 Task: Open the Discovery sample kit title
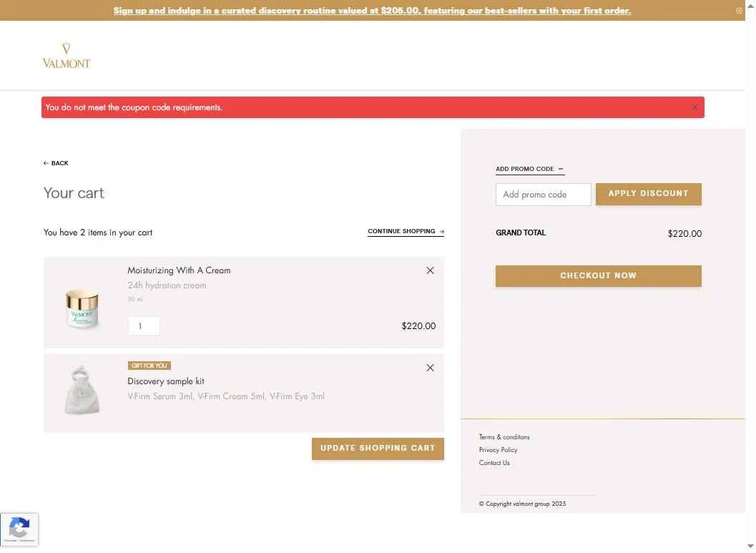point(166,381)
